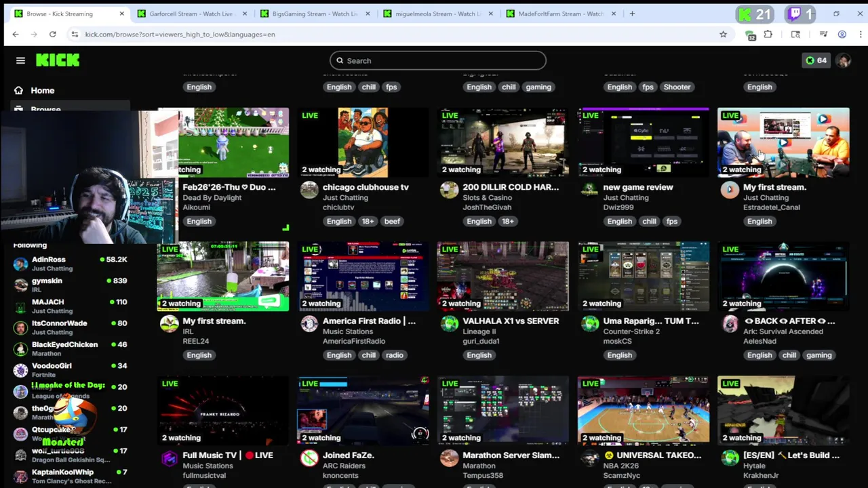Click the guri_duda1 channel avatar
868x488 pixels.
pyautogui.click(x=449, y=324)
